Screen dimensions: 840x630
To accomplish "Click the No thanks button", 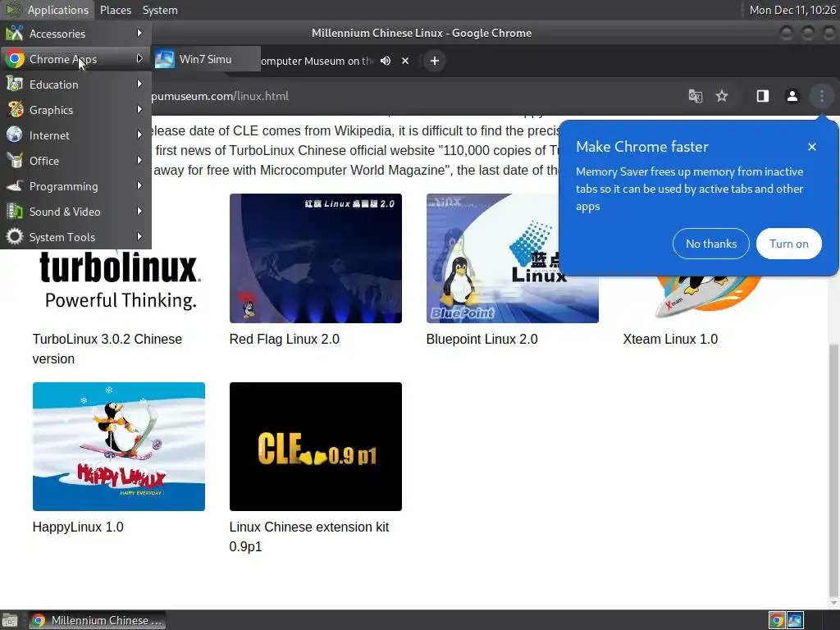I will point(711,244).
